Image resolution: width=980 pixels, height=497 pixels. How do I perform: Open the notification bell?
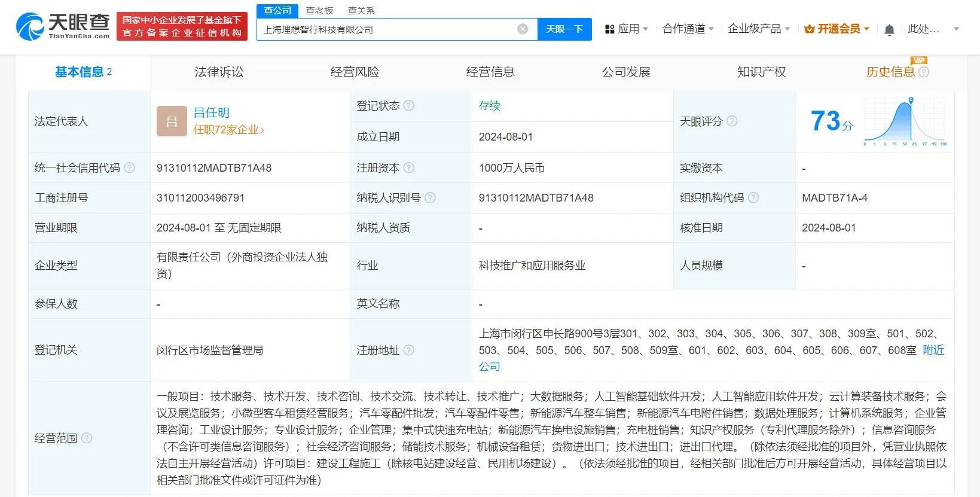click(x=889, y=29)
